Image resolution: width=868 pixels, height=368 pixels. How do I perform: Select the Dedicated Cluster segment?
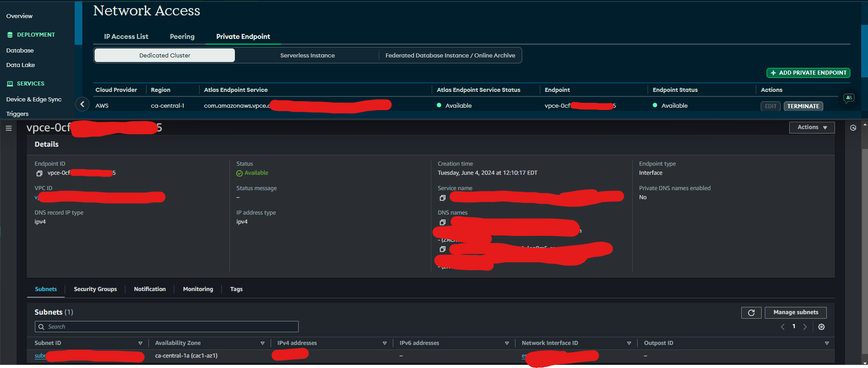pyautogui.click(x=165, y=56)
